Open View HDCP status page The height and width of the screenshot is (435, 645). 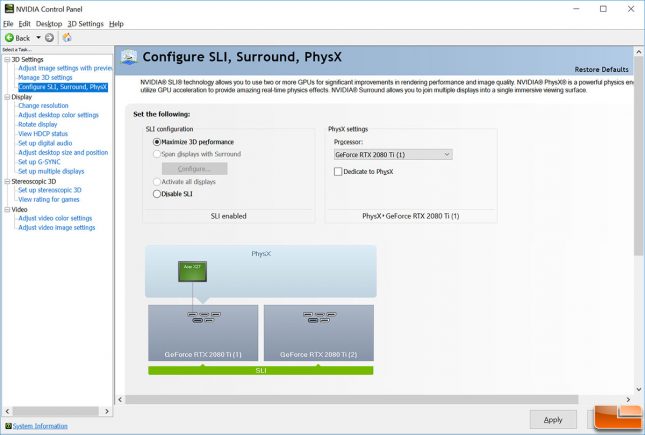(43, 134)
